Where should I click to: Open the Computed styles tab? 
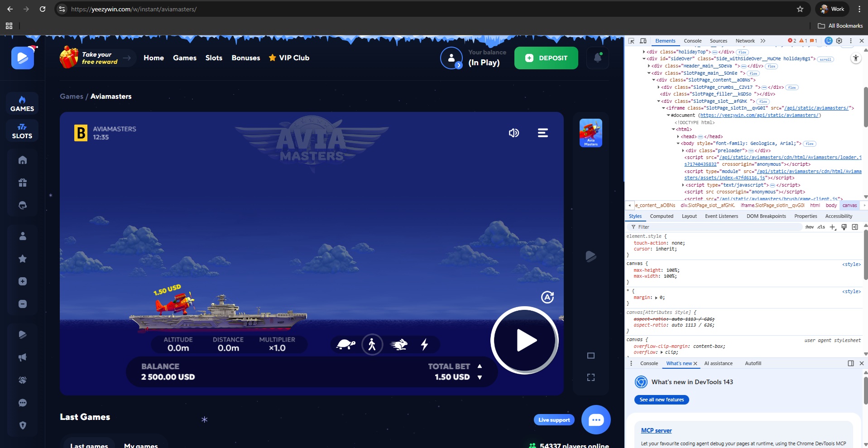point(662,216)
